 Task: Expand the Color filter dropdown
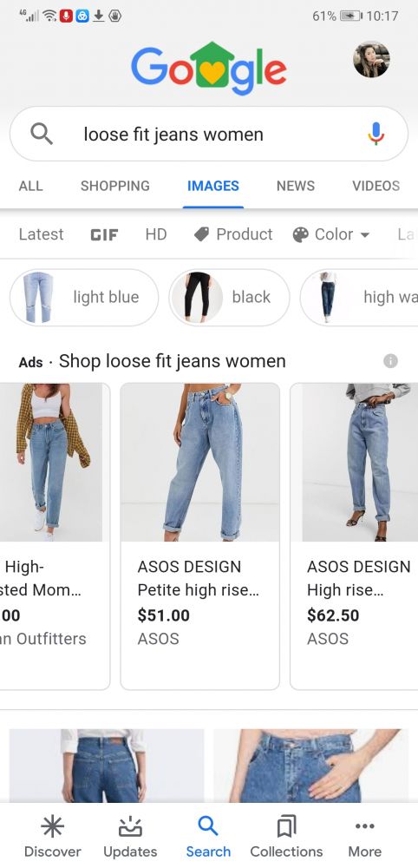[330, 234]
